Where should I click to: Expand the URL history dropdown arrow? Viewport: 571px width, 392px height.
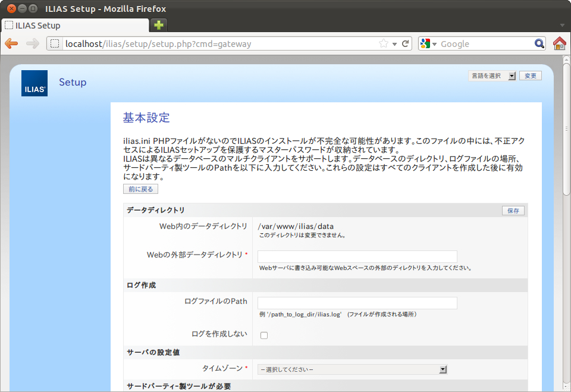tap(394, 44)
